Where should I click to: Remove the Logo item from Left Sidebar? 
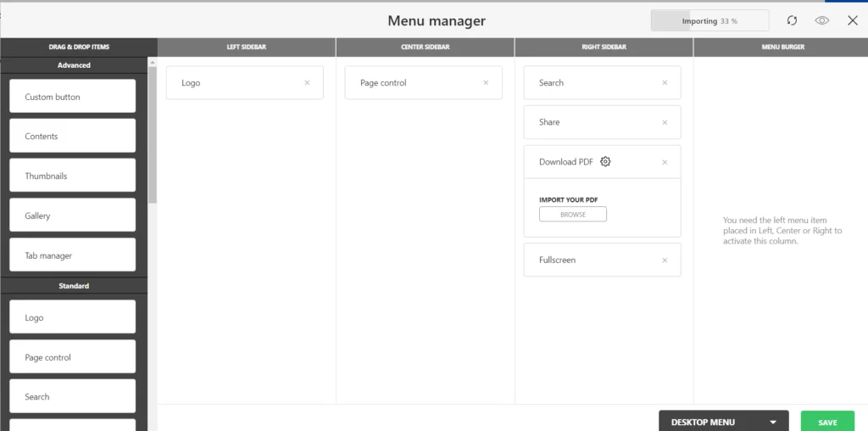tap(307, 82)
